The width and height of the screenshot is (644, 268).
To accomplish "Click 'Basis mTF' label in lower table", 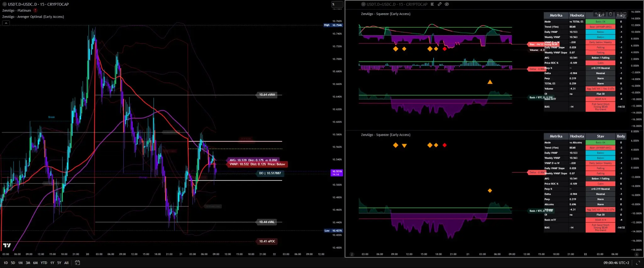I will pyautogui.click(x=550, y=220).
